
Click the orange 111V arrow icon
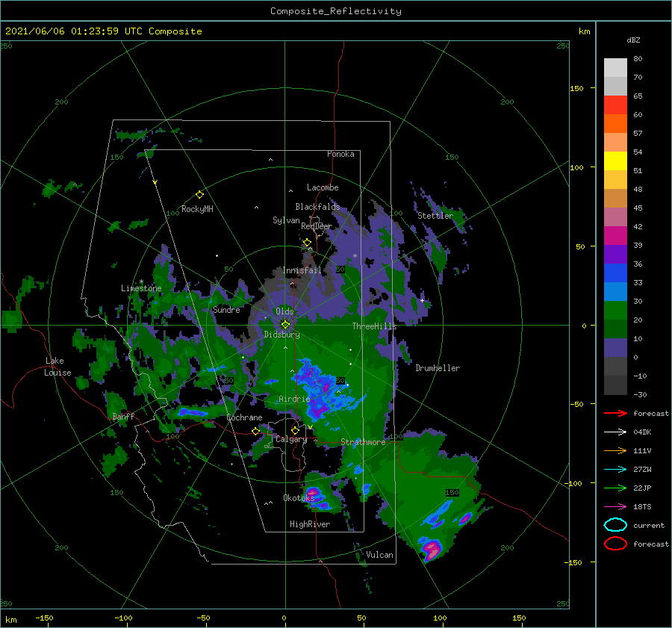615,450
